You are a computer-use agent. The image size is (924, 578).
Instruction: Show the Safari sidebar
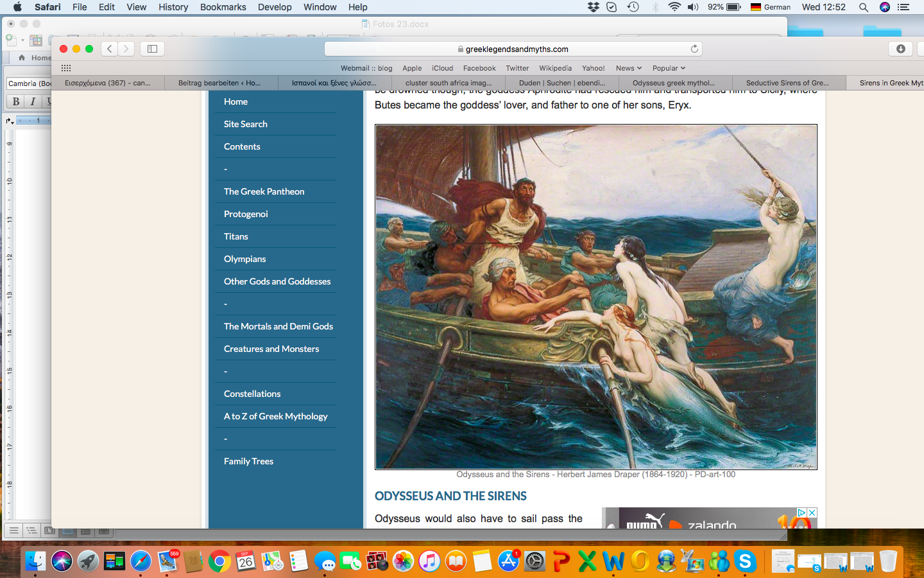[152, 49]
